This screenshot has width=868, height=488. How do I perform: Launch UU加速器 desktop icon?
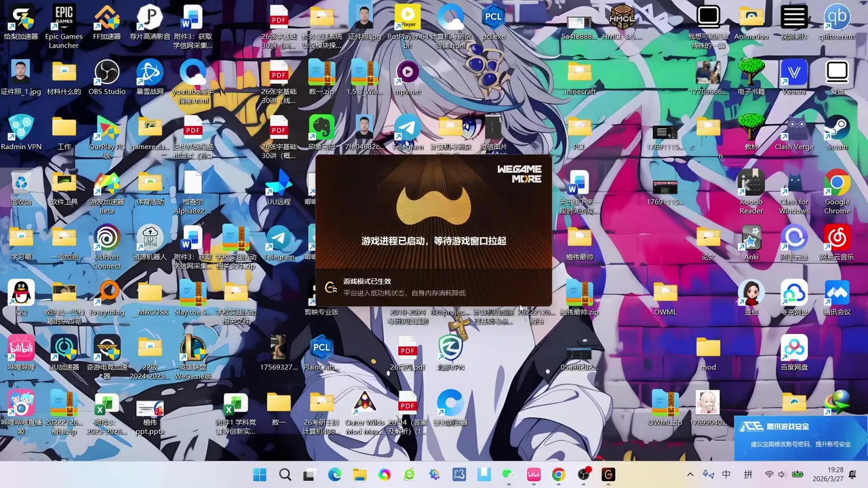(64, 353)
